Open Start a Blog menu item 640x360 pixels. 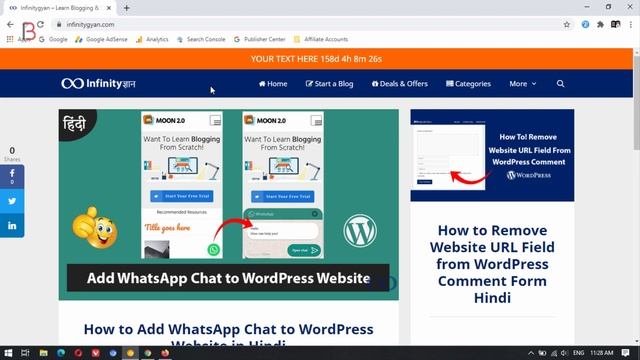(329, 84)
